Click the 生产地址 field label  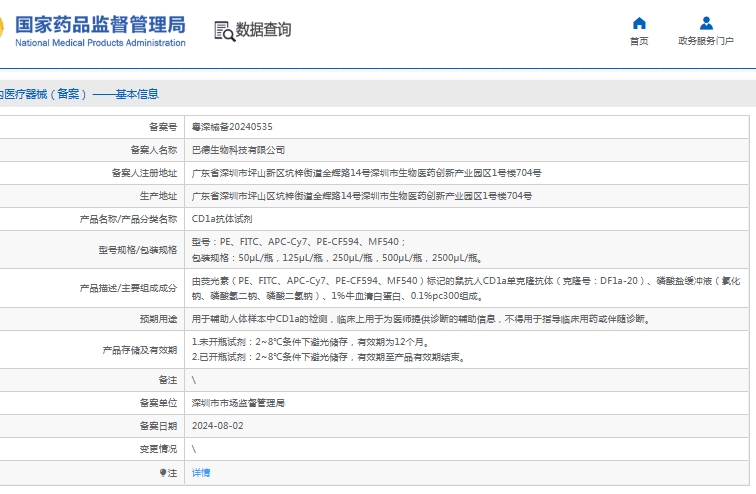(159, 196)
